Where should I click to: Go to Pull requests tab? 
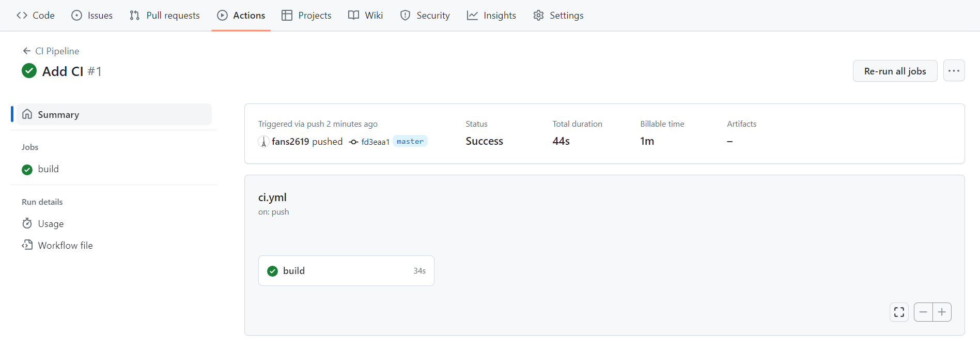(165, 16)
